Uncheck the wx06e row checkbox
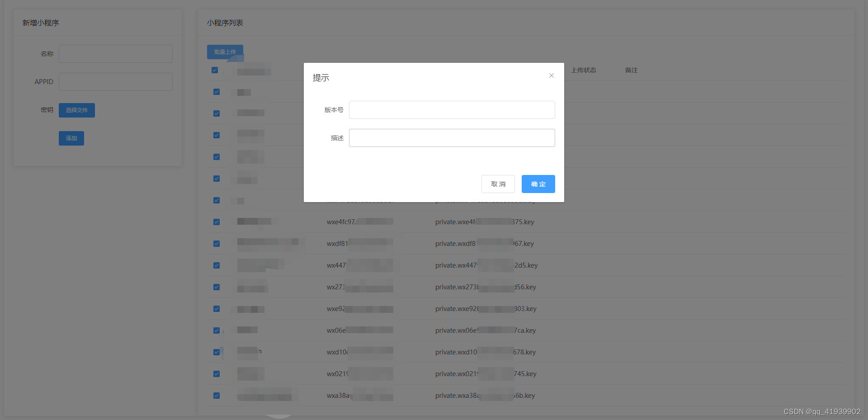This screenshot has width=868, height=420. coord(217,330)
